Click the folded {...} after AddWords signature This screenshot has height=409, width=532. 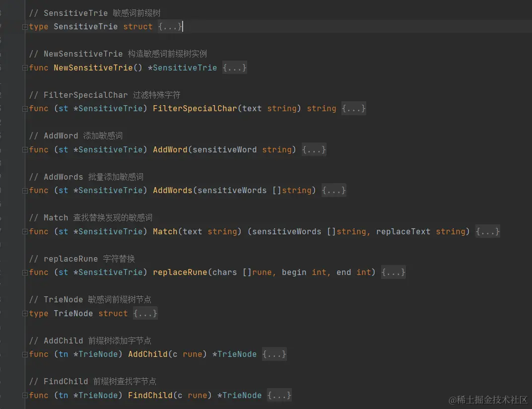334,191
